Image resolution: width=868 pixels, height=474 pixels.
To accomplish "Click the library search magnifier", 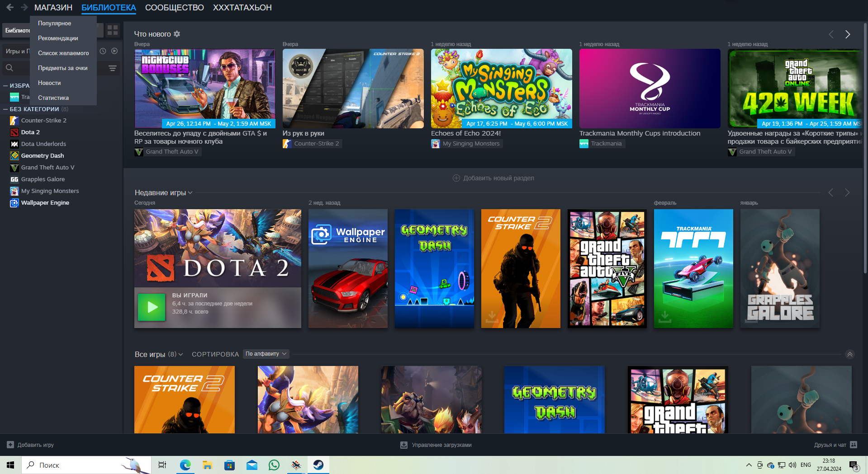I will [9, 68].
